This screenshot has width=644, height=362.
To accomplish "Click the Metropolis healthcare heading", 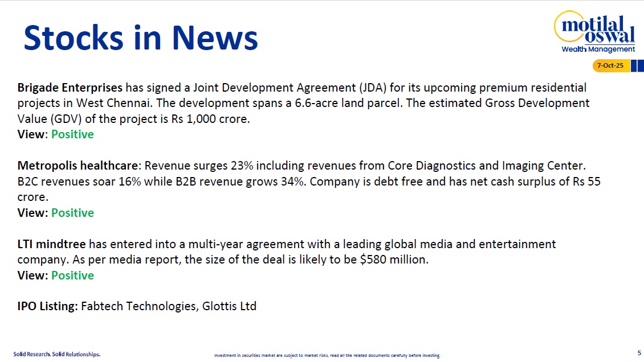I will coord(78,166).
